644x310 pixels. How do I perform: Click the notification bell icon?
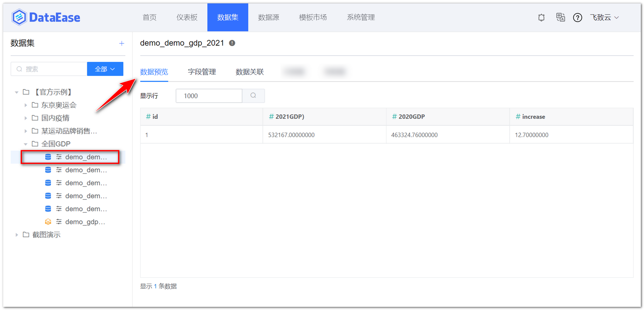point(541,17)
